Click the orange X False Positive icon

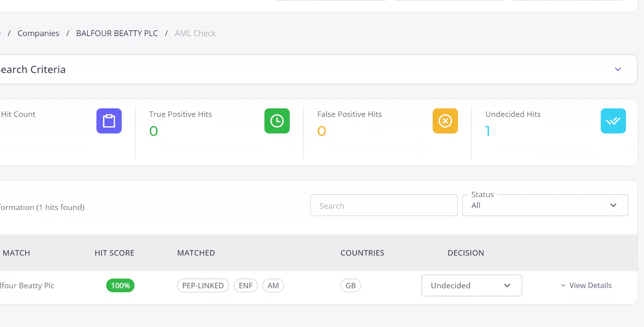tap(445, 121)
